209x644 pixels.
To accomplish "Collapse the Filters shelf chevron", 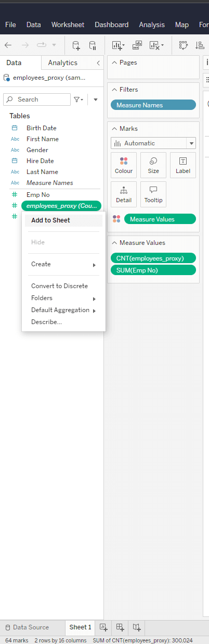I will coord(113,90).
